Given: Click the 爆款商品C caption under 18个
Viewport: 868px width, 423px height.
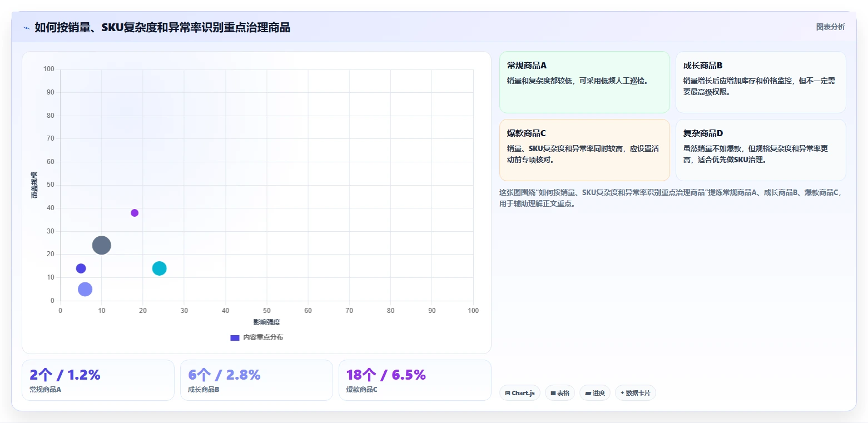Looking at the screenshot, I should [x=362, y=390].
